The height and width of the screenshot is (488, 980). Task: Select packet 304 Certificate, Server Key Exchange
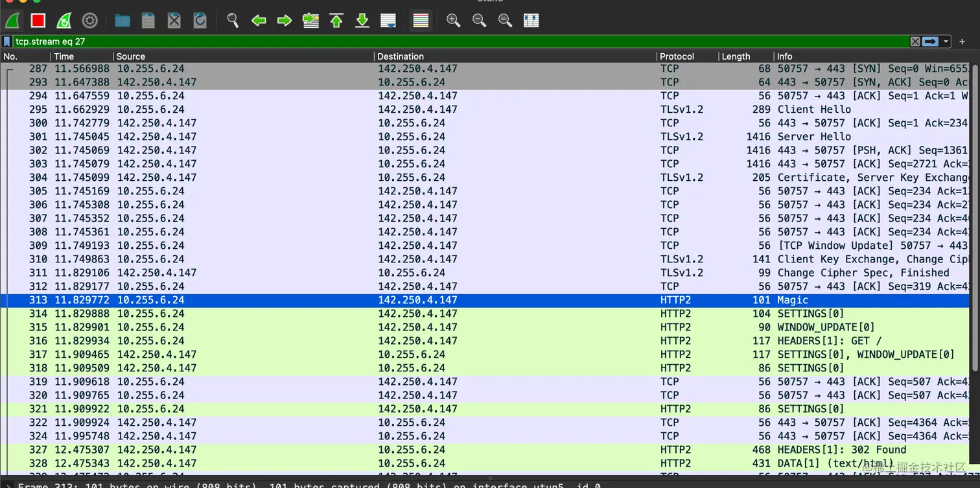coord(485,178)
